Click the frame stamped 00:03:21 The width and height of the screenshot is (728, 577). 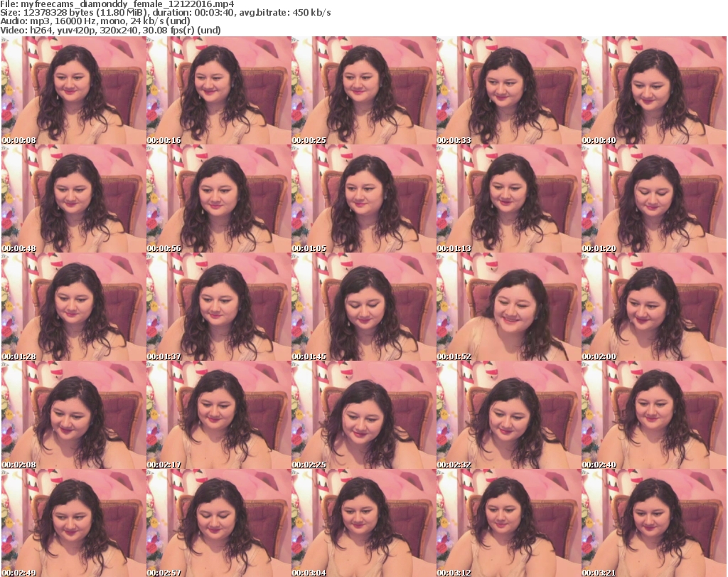[x=654, y=523]
